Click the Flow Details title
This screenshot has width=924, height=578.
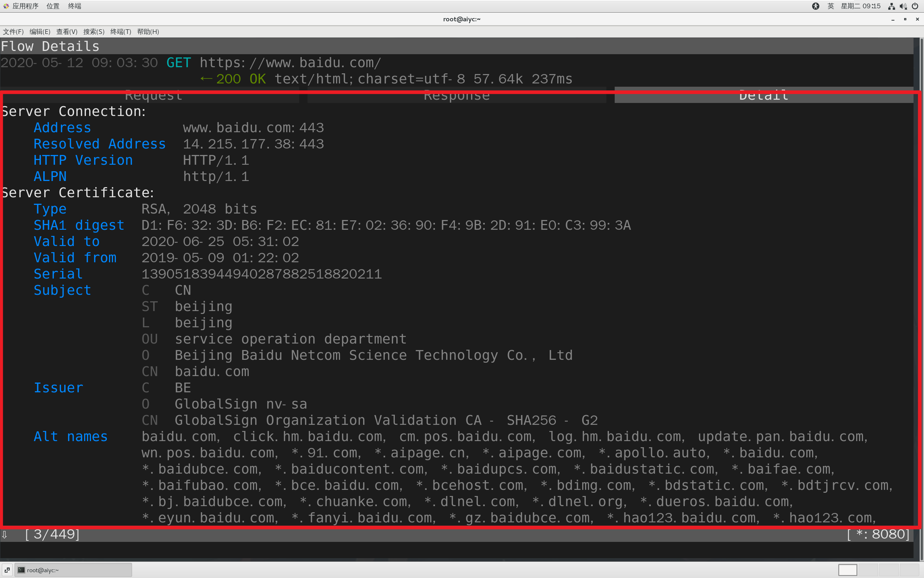[x=50, y=46]
